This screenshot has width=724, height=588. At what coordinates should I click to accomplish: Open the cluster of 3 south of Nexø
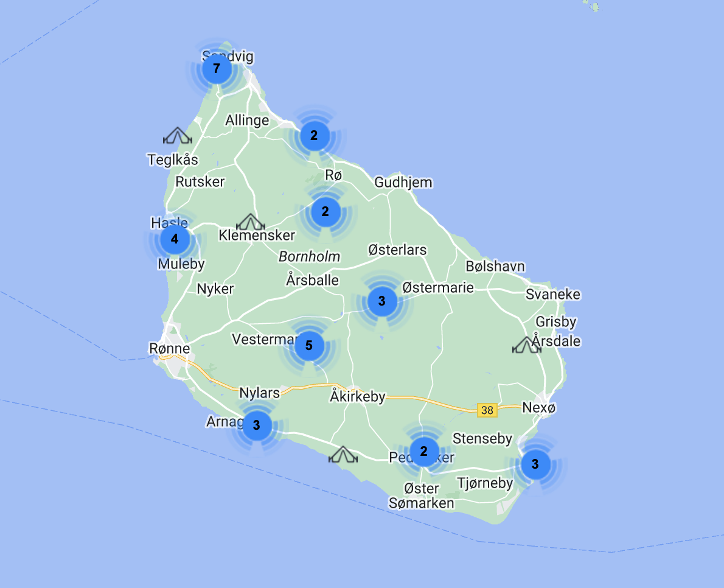coord(535,464)
